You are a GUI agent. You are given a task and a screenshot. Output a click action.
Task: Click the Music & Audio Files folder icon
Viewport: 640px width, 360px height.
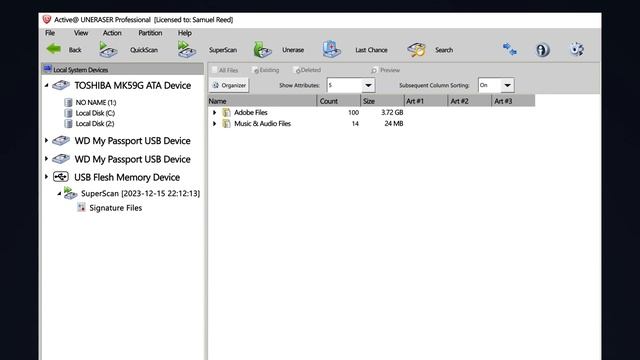226,123
